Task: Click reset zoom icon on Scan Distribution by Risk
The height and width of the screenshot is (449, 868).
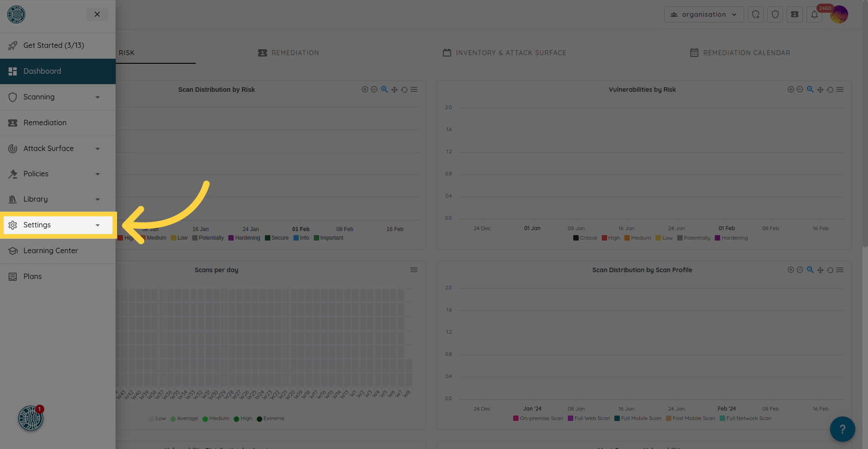Action: coord(404,90)
